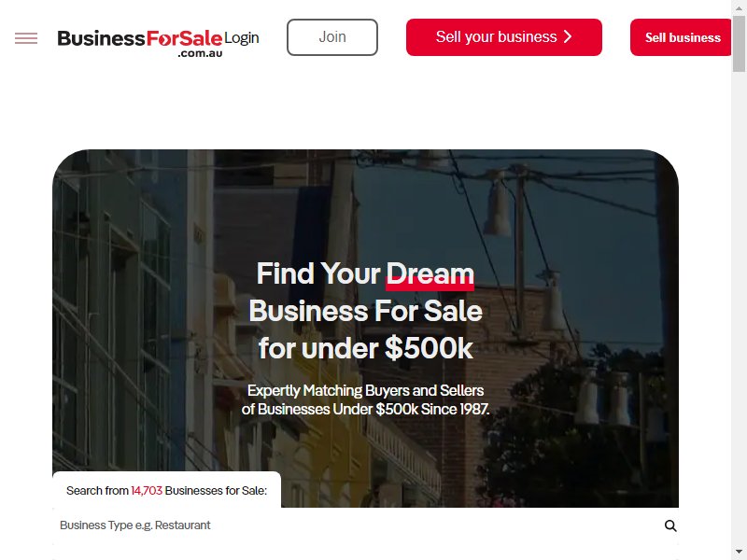747x560 pixels.
Task: Click the Expertly Matching Buyers and Sellers text
Action: click(x=365, y=390)
